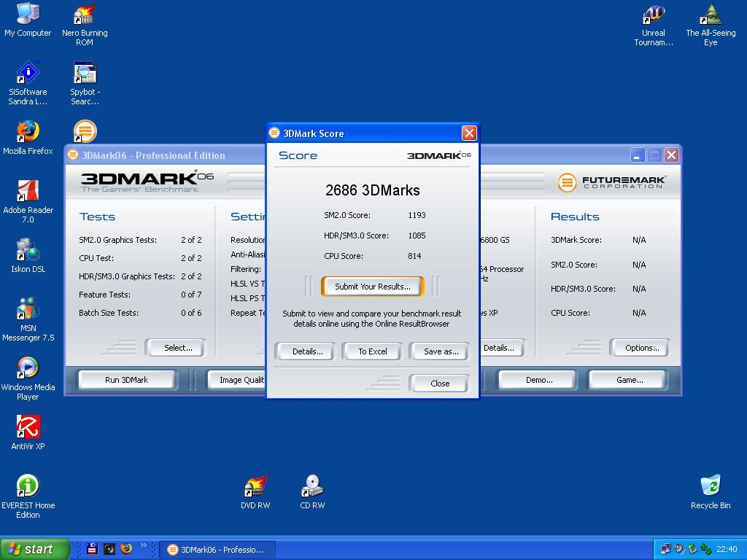Open score Details in the Score dialog
This screenshot has height=560, width=747.
click(x=307, y=351)
